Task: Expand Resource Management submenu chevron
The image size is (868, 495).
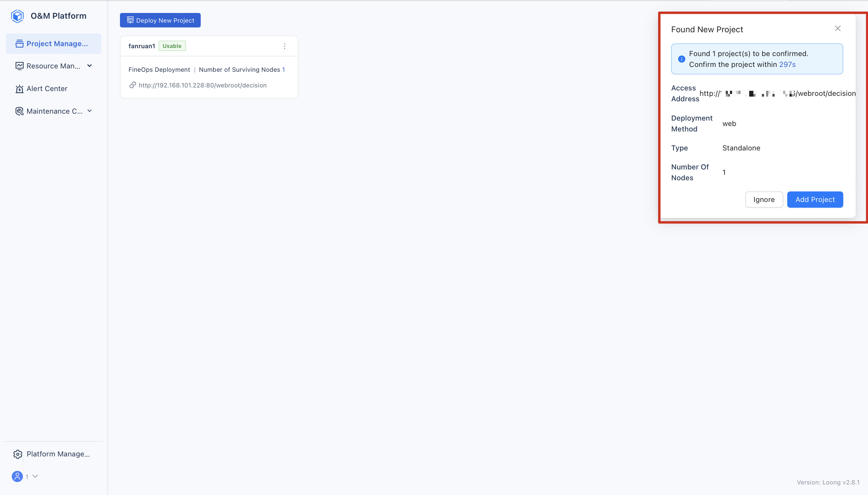Action: coord(90,66)
